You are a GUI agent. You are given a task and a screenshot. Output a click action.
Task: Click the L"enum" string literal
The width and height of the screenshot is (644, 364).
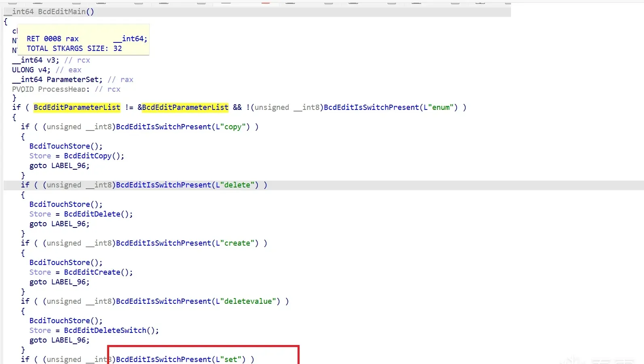coord(439,107)
